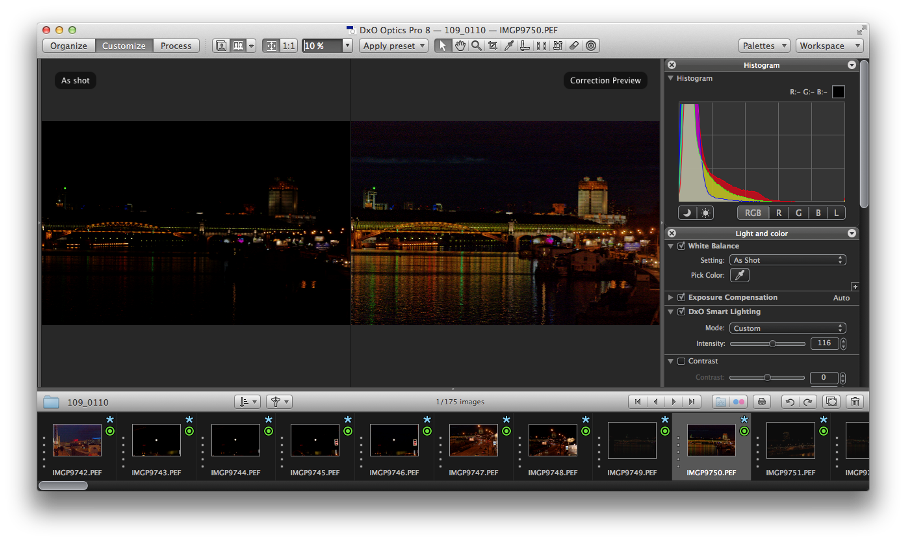Screen dimensions: 906x542
Task: Show shadow clipping with moon icon
Action: coord(688,212)
